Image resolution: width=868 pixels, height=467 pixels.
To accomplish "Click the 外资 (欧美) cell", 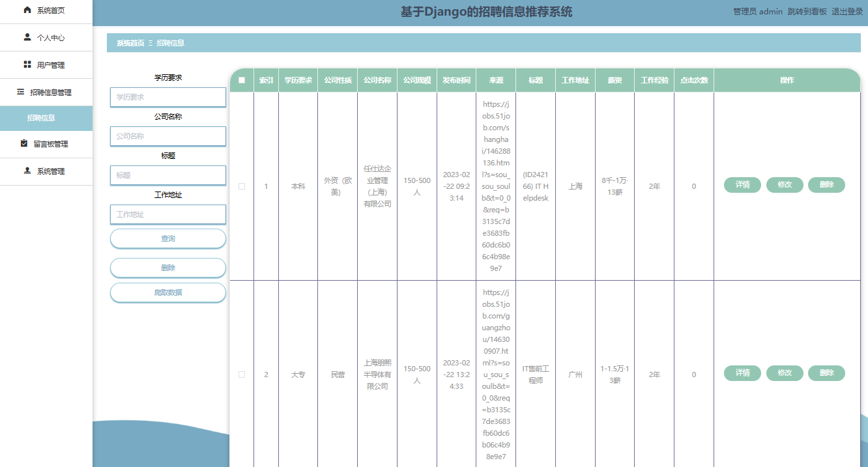I will coord(338,186).
